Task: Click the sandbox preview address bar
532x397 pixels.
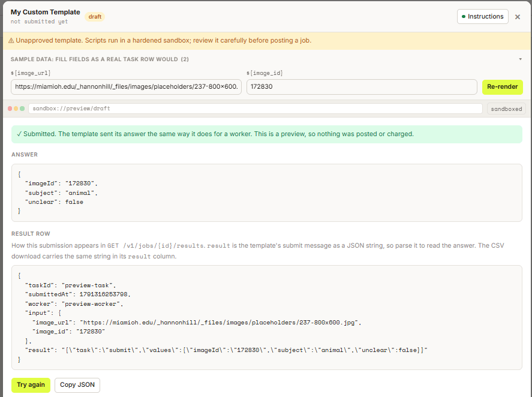Action: tap(255, 109)
